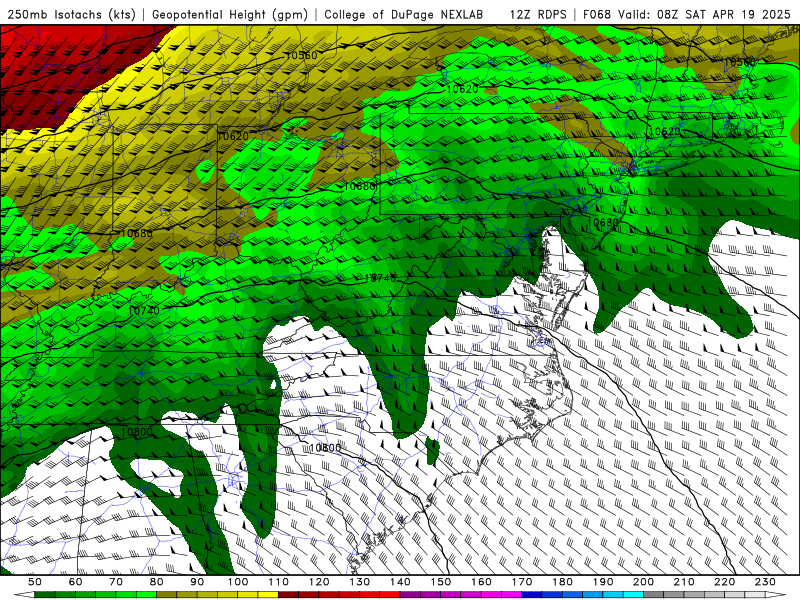Click the 200 value on the color scale
This screenshot has width=800, height=600.
(644, 582)
